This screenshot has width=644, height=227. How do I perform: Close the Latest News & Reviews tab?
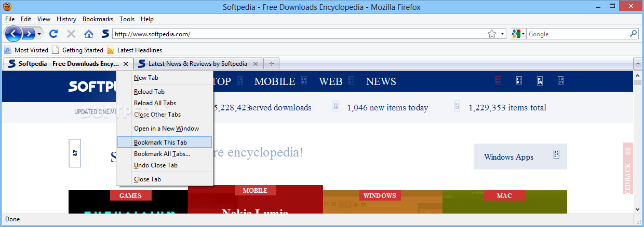click(255, 64)
